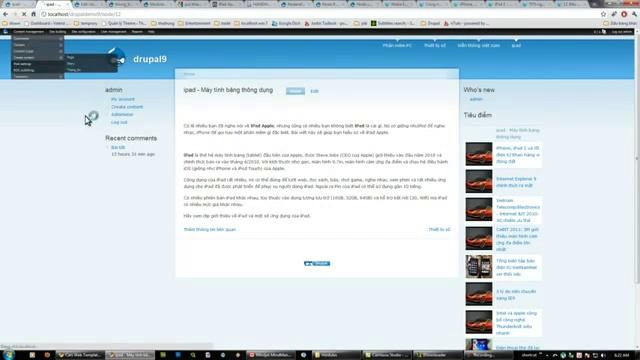This screenshot has width=640, height=360.
Task: Open the ipad primary navigation link
Action: pyautogui.click(x=516, y=45)
